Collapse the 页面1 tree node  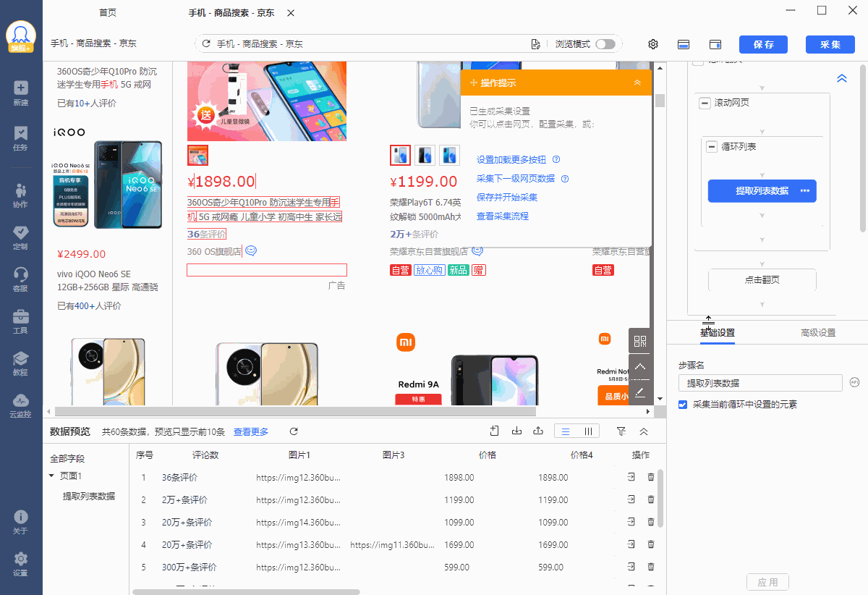[x=51, y=476]
